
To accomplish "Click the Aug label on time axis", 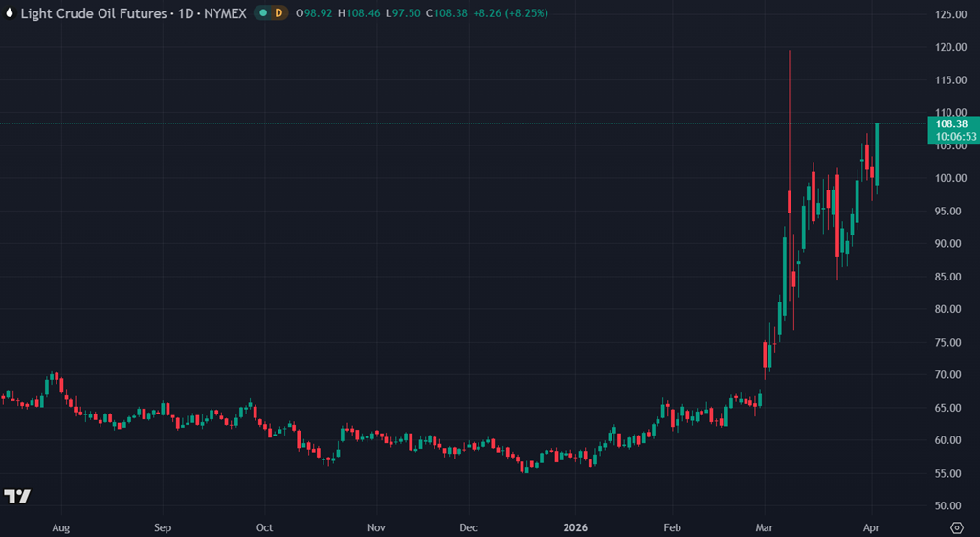I will pyautogui.click(x=61, y=527).
